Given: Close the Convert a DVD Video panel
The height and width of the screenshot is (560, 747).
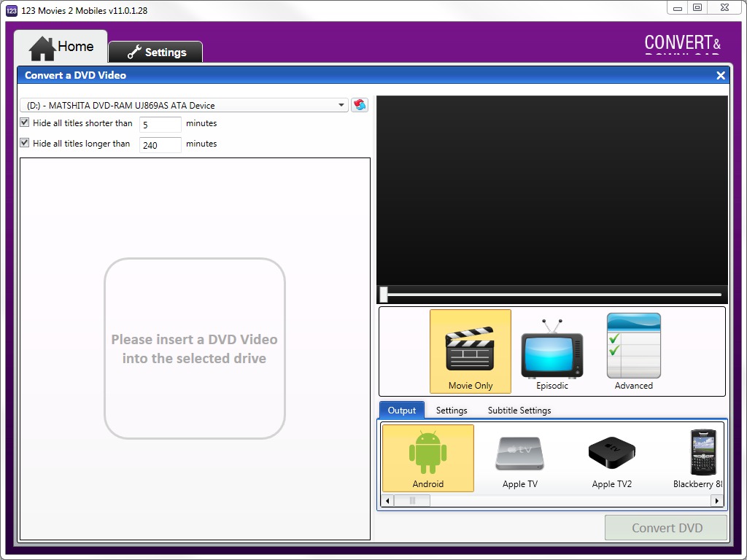Looking at the screenshot, I should point(721,75).
